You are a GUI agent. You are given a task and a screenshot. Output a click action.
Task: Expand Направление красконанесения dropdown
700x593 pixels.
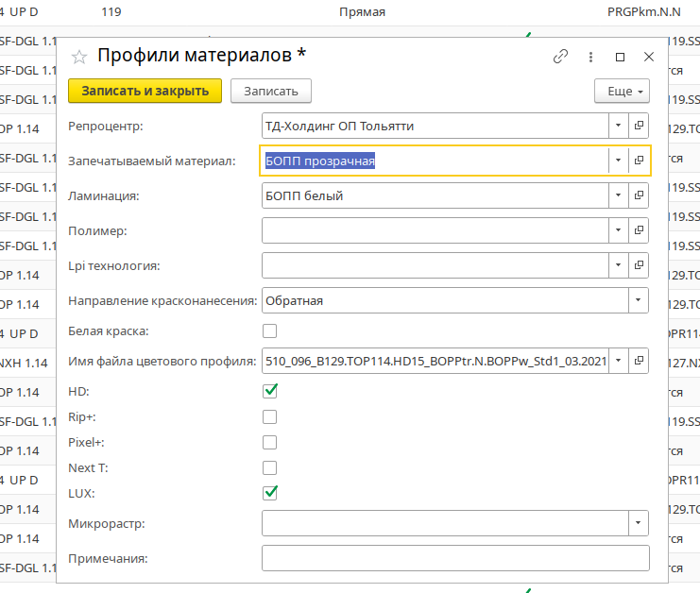tap(640, 300)
